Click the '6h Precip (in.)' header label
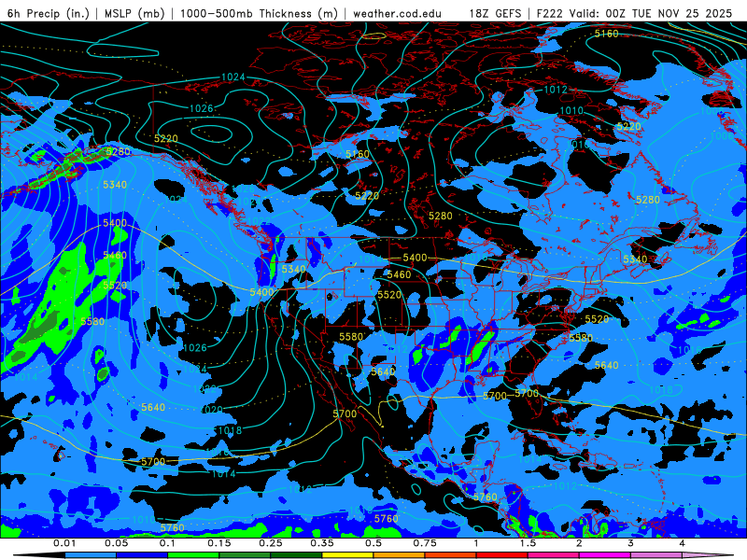The image size is (747, 560). click(x=49, y=13)
